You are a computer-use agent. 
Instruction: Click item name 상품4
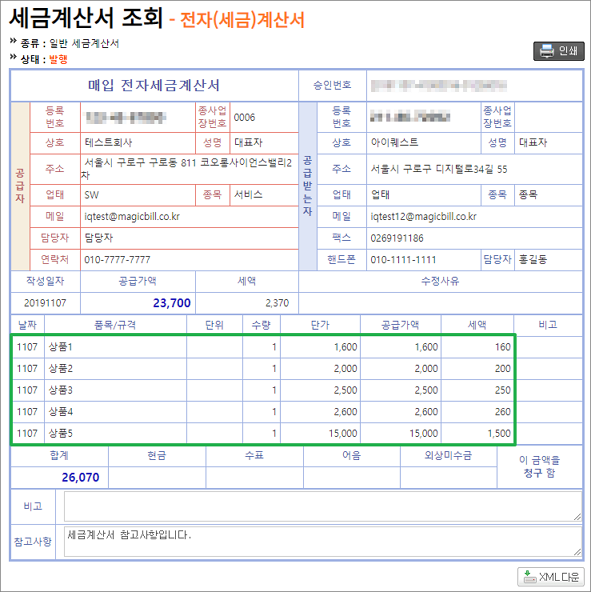click(x=60, y=412)
